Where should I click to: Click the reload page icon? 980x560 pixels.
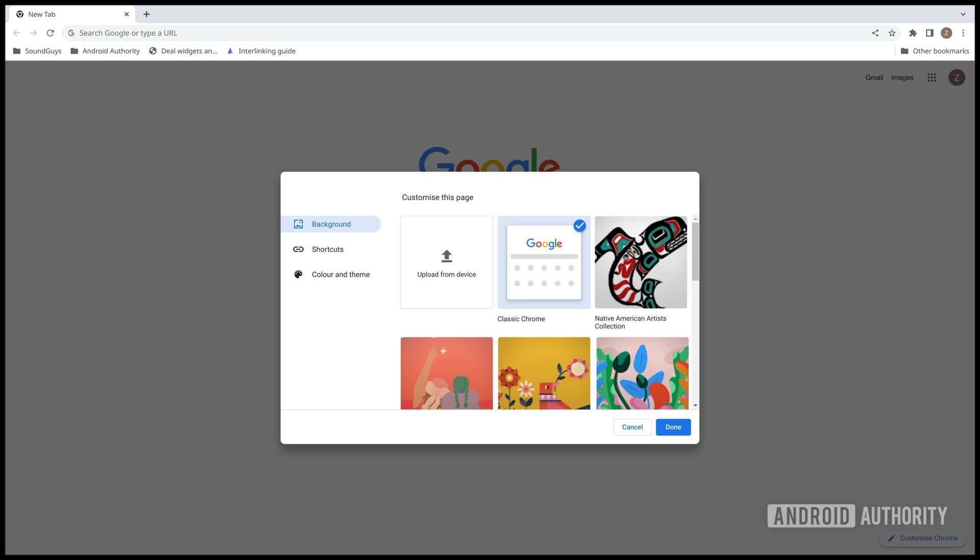click(50, 33)
